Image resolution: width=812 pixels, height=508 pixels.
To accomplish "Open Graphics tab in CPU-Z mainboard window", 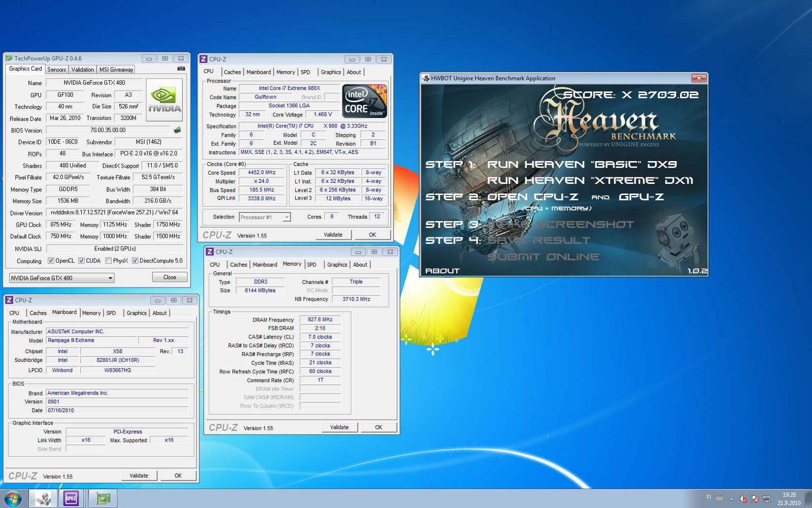I will (x=137, y=313).
